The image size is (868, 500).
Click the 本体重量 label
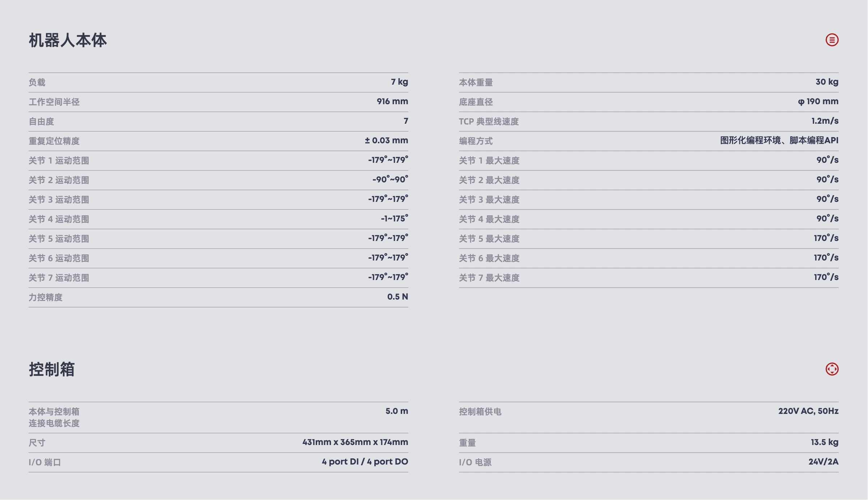pyautogui.click(x=476, y=82)
